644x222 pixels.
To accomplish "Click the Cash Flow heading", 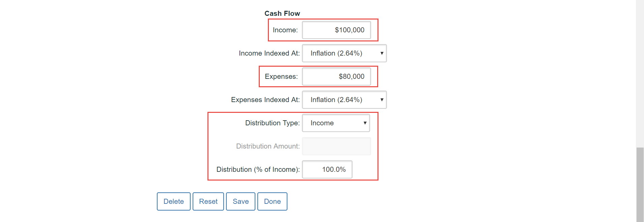I will 282,13.
